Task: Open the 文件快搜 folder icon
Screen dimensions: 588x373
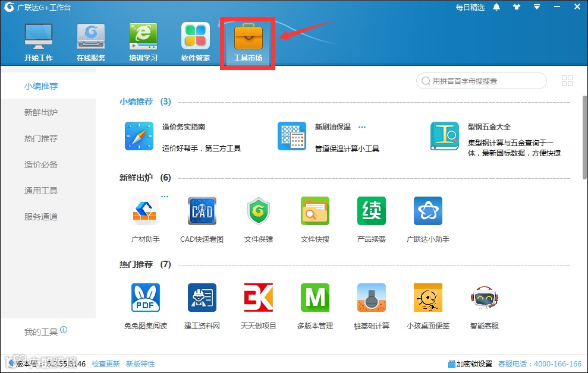Action: (315, 211)
